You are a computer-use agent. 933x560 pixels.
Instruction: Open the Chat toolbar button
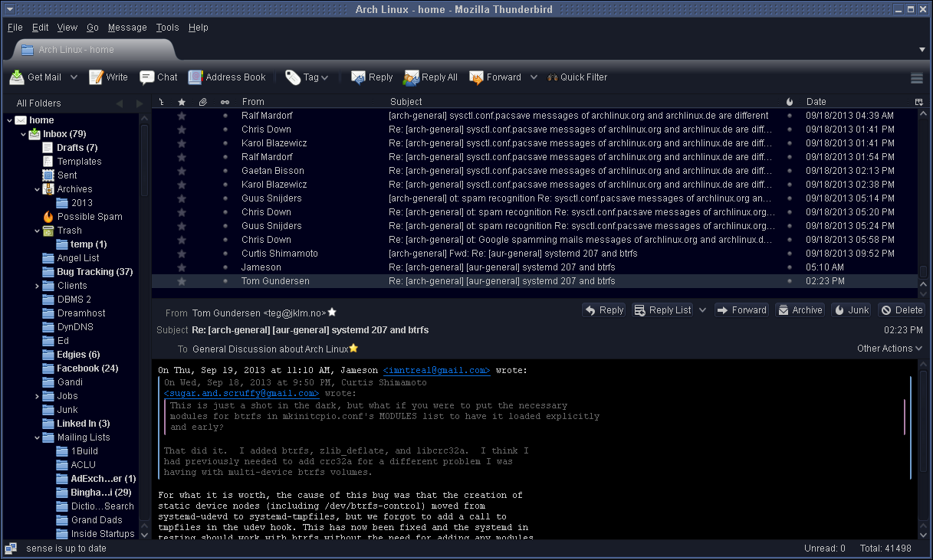[x=158, y=77]
